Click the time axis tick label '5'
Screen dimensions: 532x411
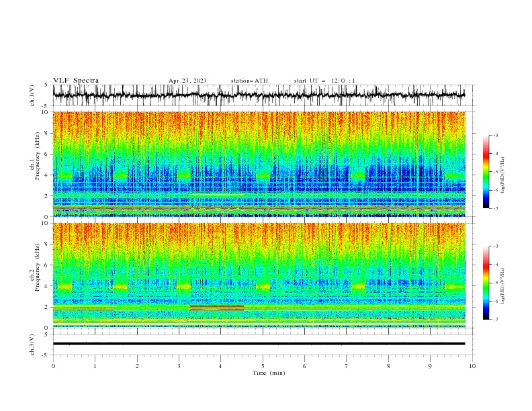coord(263,366)
